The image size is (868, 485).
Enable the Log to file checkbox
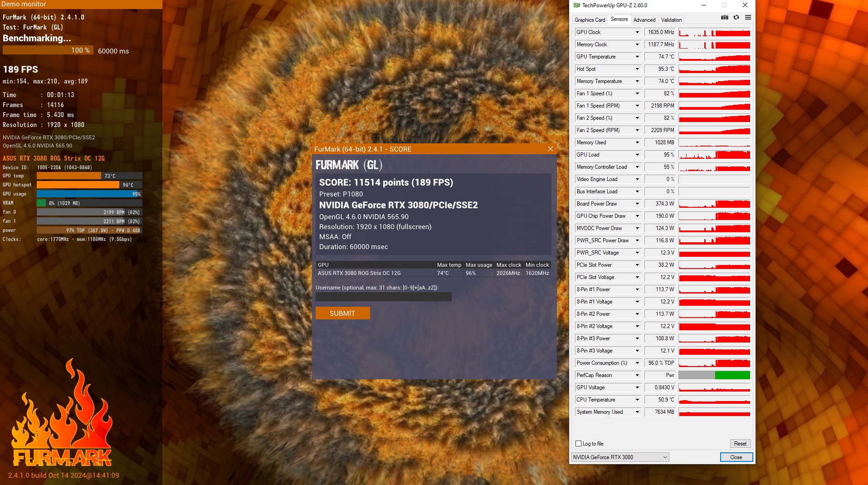578,444
